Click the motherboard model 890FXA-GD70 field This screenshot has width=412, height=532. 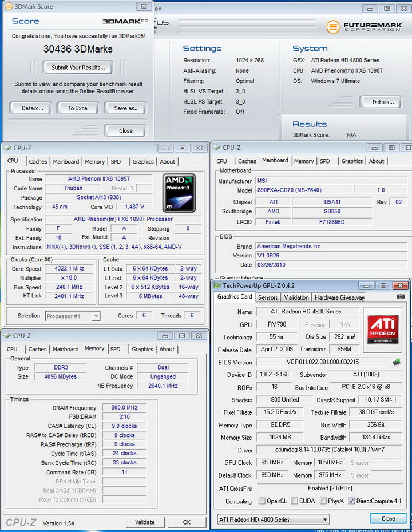(x=303, y=190)
